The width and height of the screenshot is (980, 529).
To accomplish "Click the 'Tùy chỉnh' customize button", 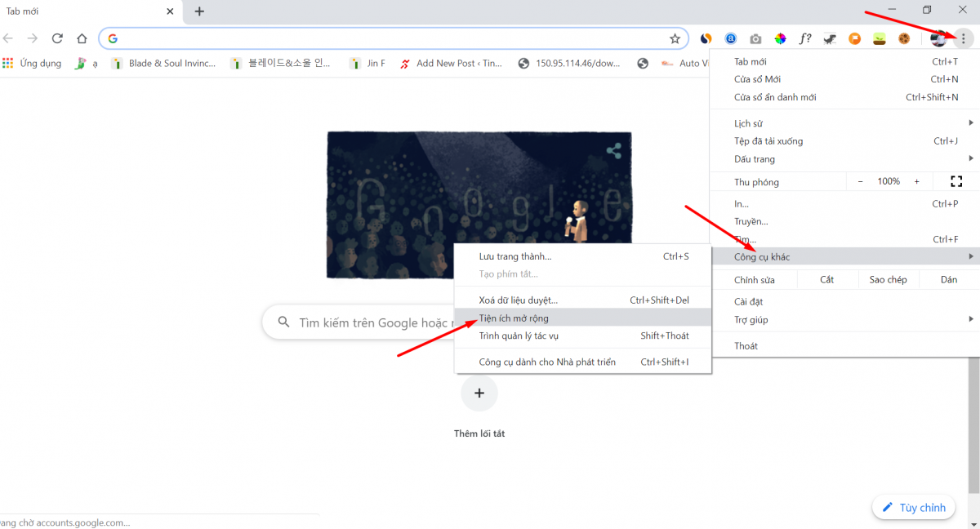I will tap(914, 507).
